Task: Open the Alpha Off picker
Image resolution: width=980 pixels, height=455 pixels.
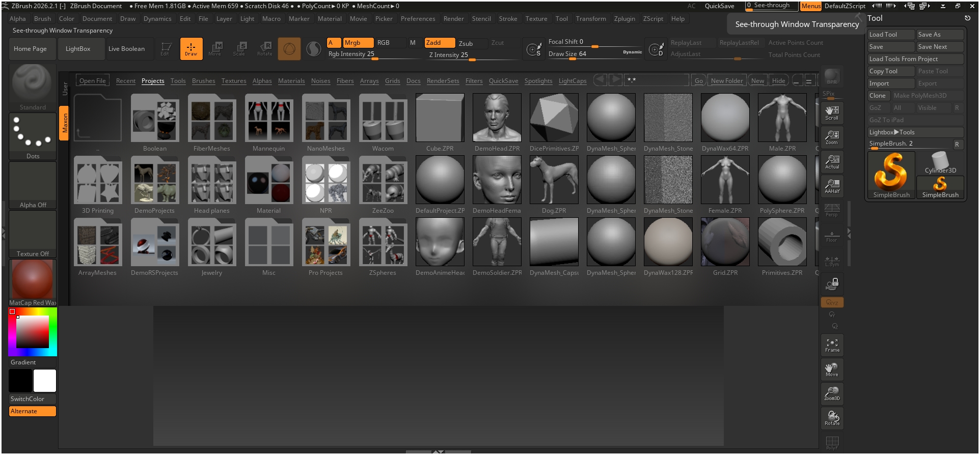Action: click(x=33, y=185)
